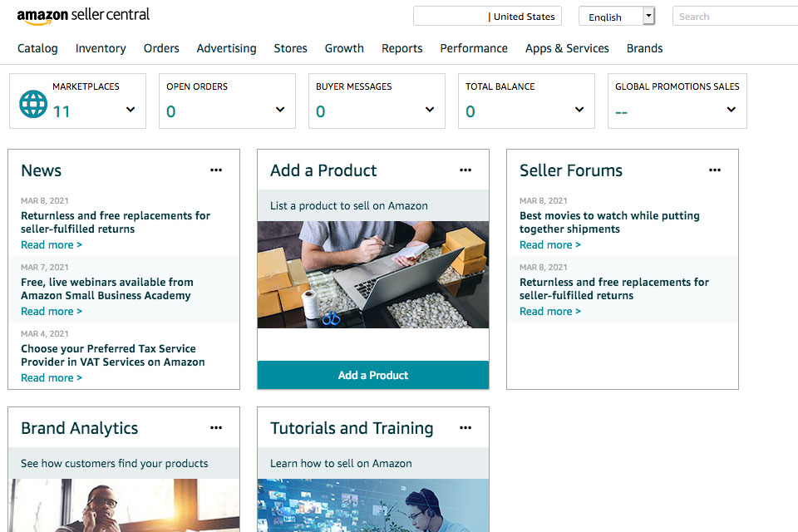This screenshot has width=798, height=532.
Task: Expand the Global Promotions Sales chevron
Action: 731,110
